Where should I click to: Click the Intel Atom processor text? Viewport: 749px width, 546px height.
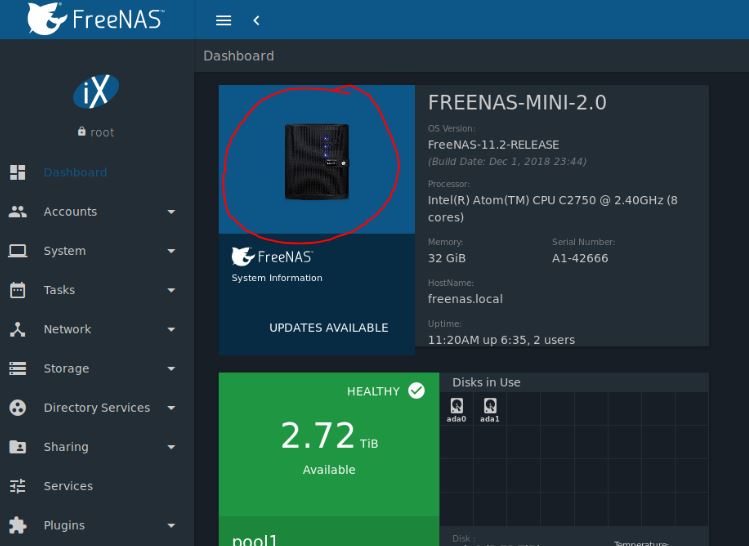tap(553, 209)
